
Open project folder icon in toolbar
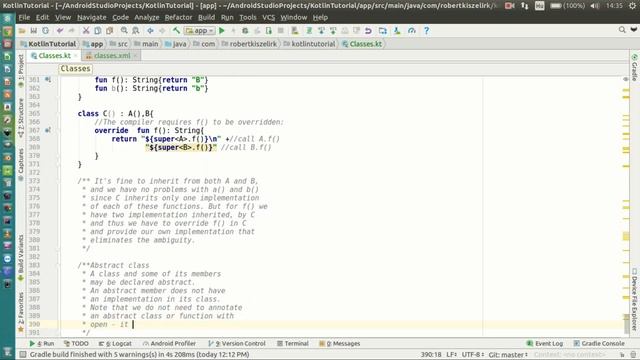tap(22, 31)
